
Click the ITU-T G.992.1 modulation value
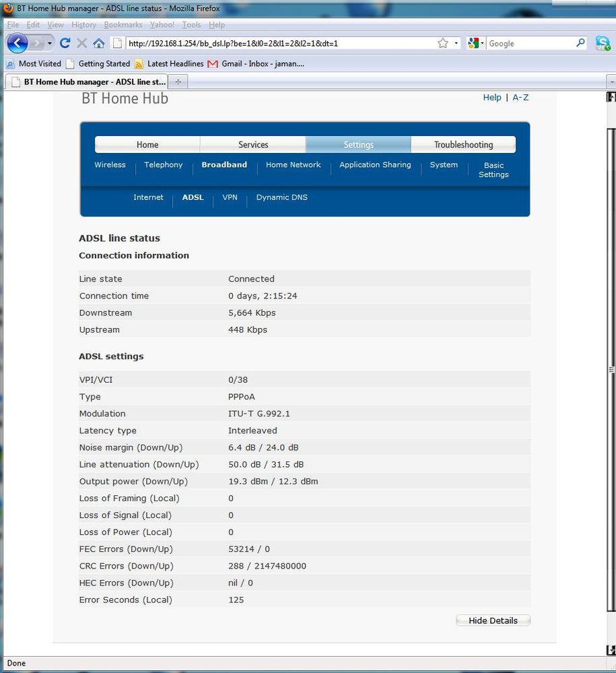[259, 414]
